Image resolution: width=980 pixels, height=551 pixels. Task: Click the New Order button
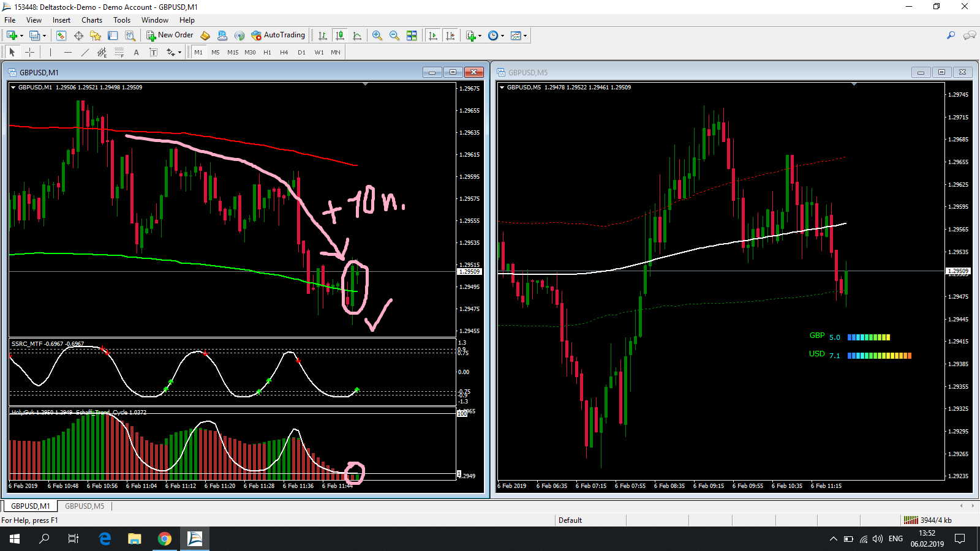point(170,36)
